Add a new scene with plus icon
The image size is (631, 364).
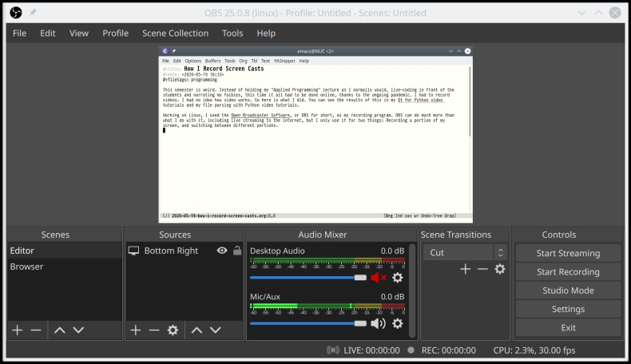click(x=17, y=330)
